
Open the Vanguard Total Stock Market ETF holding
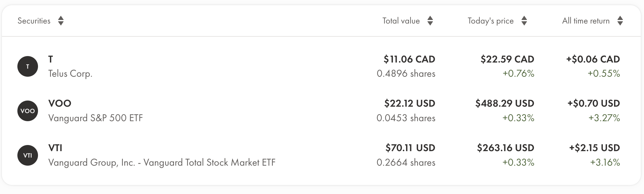[162, 162]
